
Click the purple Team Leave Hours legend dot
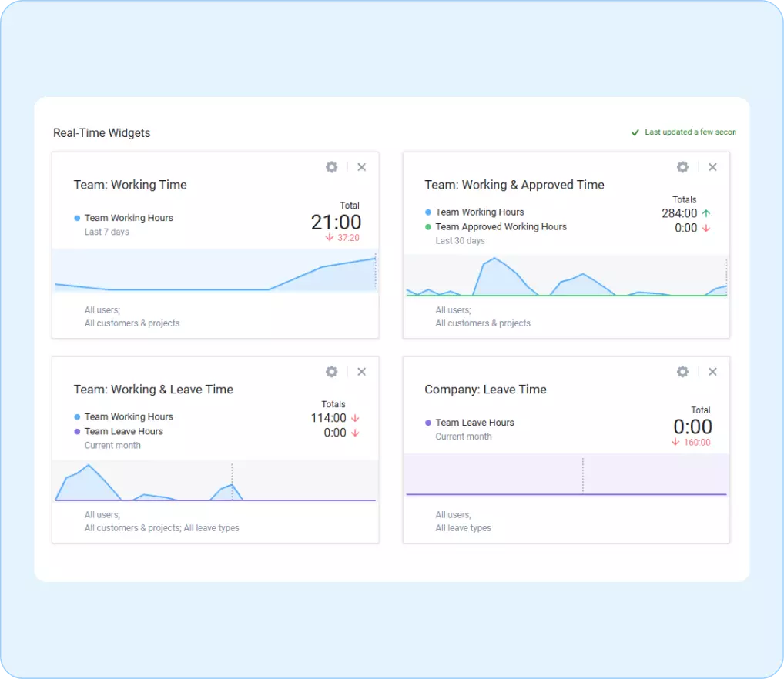(x=429, y=422)
